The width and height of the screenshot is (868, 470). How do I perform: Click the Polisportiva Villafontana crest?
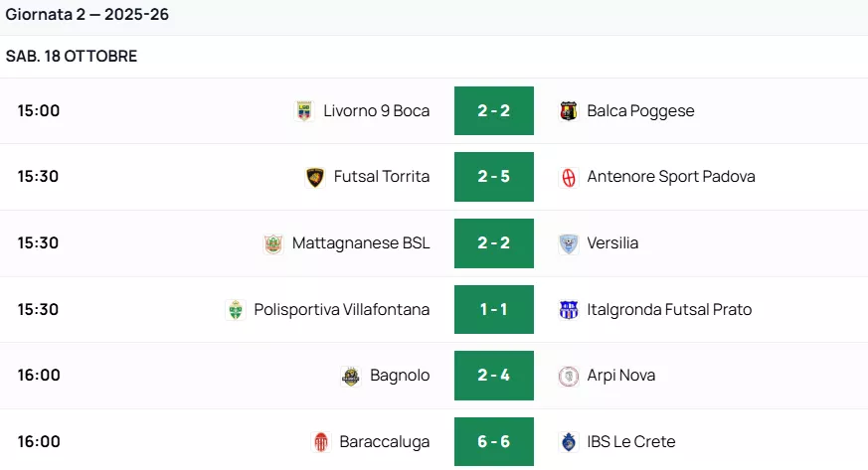[x=236, y=310]
